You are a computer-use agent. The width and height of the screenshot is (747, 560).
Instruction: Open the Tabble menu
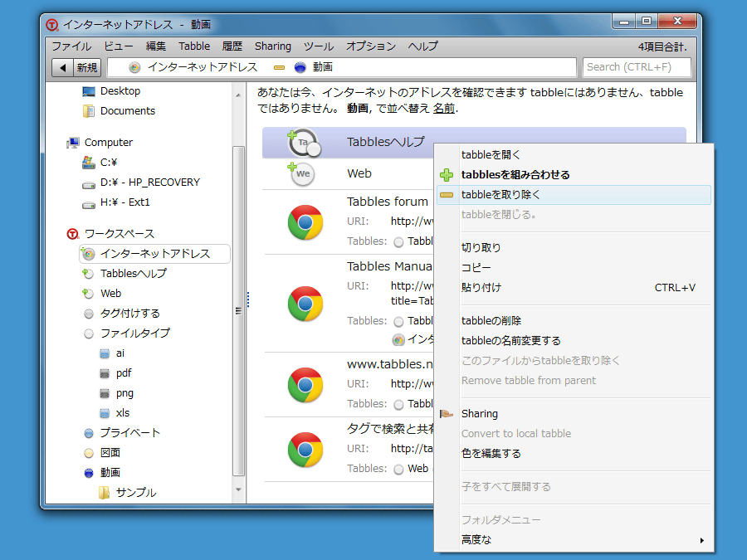[194, 46]
